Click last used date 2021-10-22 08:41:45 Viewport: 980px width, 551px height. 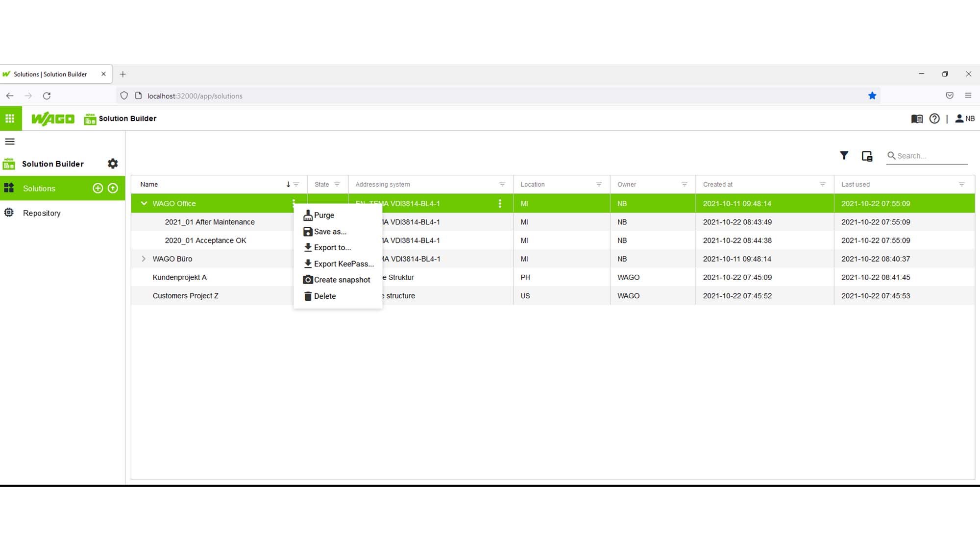876,277
